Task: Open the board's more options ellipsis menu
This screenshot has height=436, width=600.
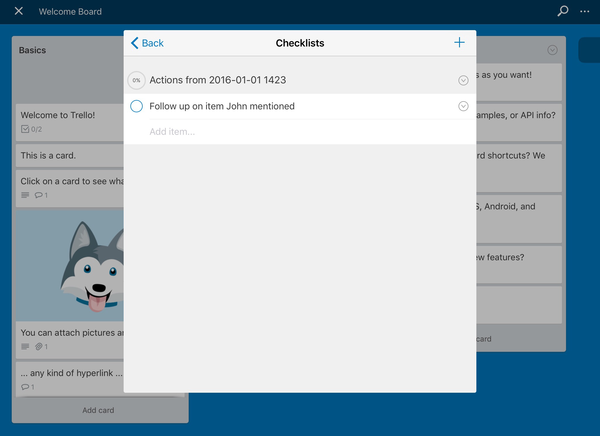Action: click(584, 11)
